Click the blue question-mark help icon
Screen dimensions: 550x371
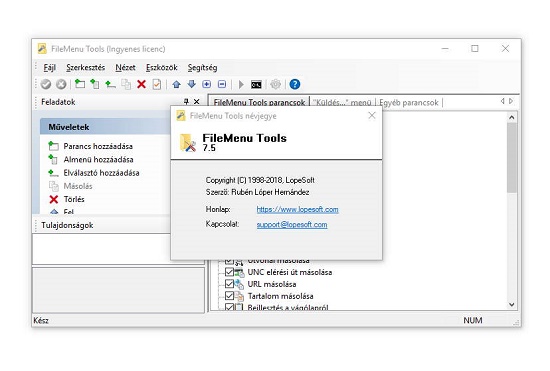click(x=295, y=84)
